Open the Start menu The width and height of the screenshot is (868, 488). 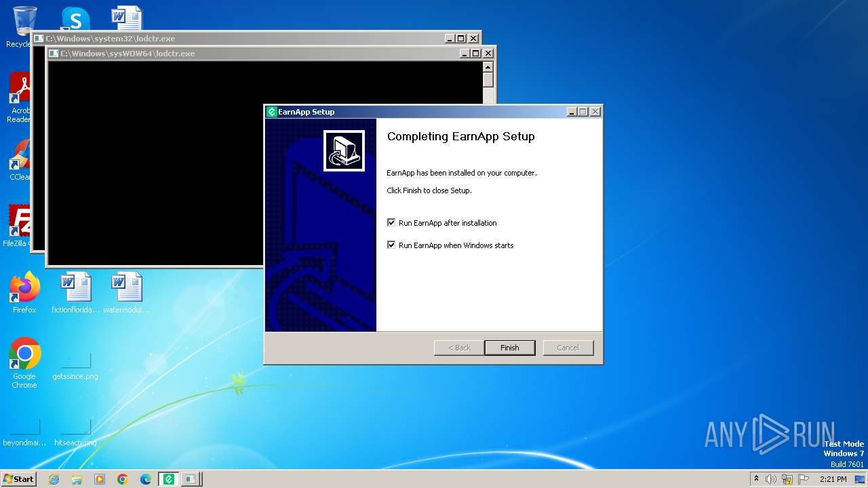coord(18,479)
